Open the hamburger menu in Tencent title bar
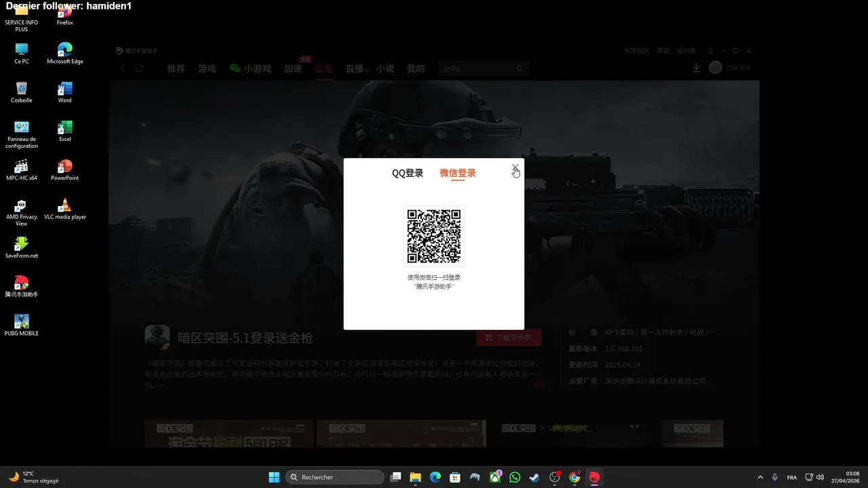The width and height of the screenshot is (868, 488). (710, 51)
